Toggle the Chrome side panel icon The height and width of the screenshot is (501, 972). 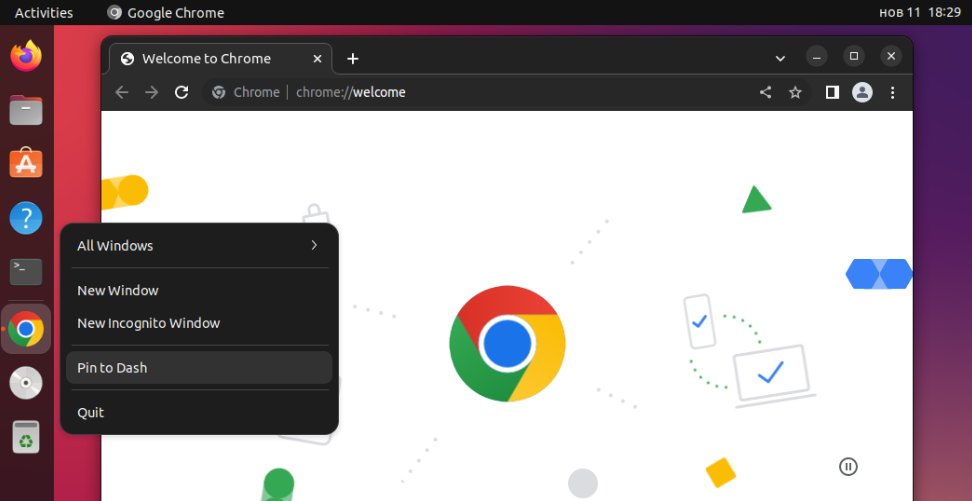832,92
